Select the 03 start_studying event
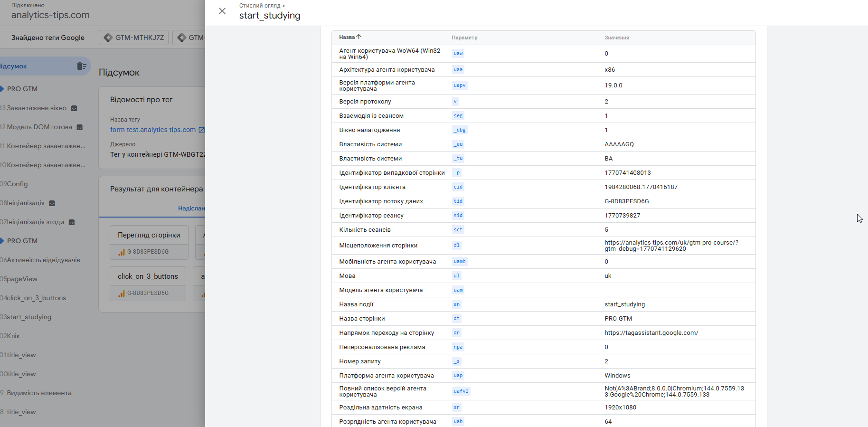The width and height of the screenshot is (868, 427). [28, 317]
